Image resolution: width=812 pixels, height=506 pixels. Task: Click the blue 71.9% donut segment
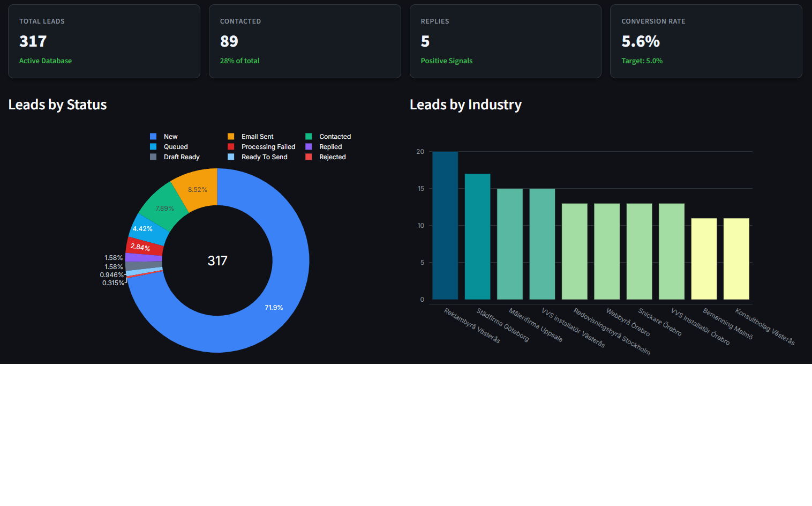point(273,307)
